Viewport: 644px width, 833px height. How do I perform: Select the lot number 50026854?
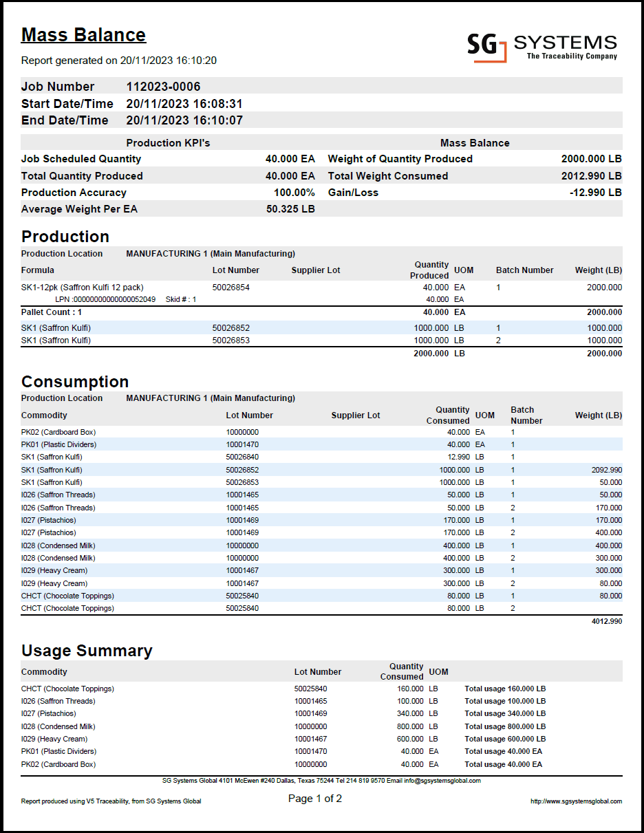click(231, 288)
